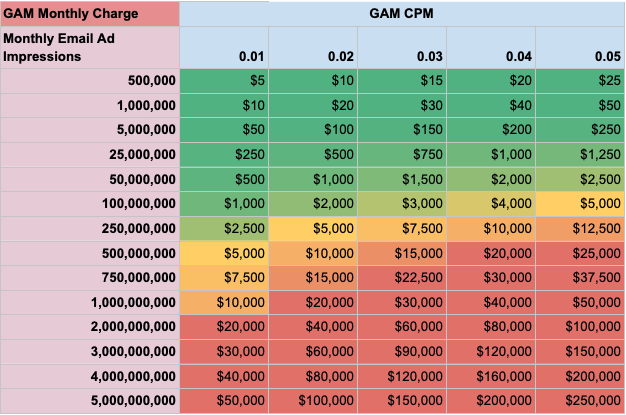The height and width of the screenshot is (415, 626).
Task: Select the $90,000 cell
Action: click(402, 350)
